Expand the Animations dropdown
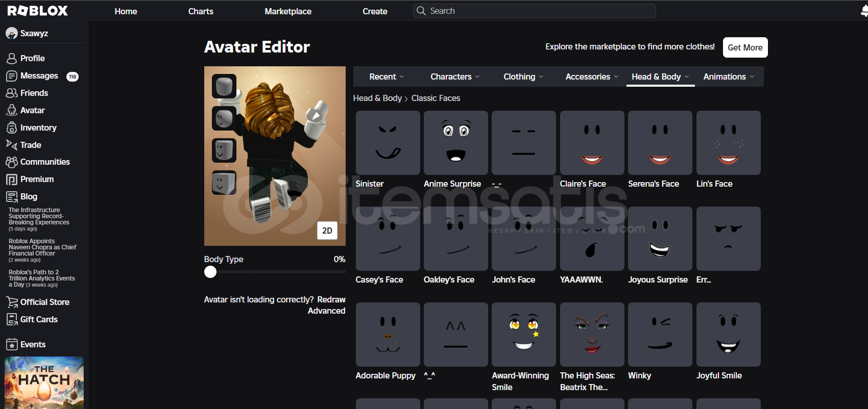Viewport: 868px width, 409px height. [x=729, y=76]
